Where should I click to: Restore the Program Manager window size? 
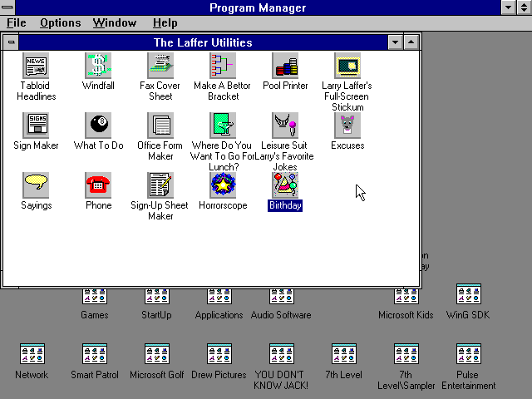pos(525,7)
